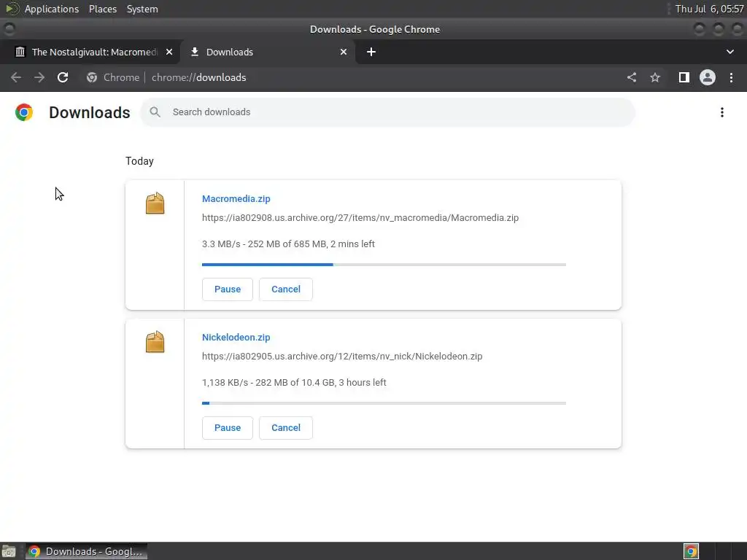
Task: Click the top panel Applications logo icon
Action: [12, 9]
